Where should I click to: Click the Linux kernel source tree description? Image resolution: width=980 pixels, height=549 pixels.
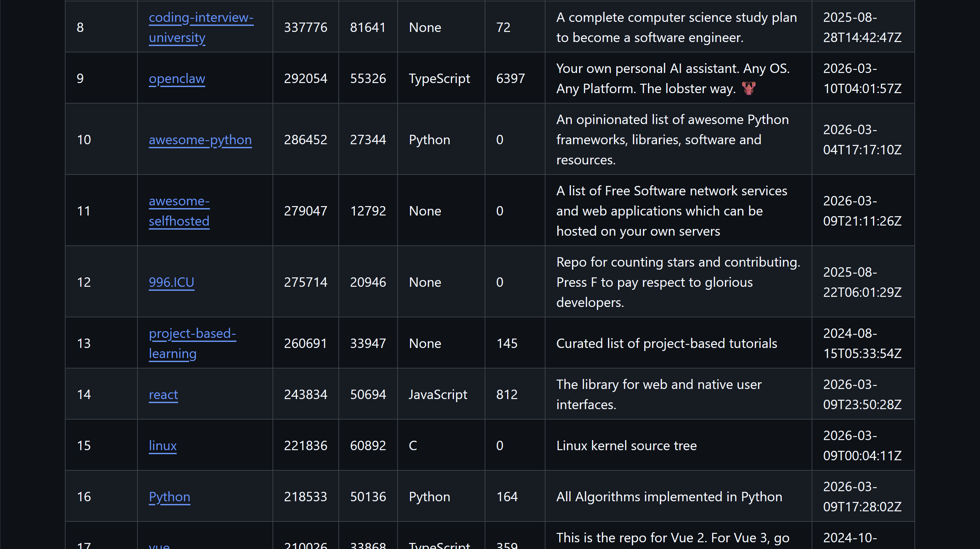coord(626,445)
